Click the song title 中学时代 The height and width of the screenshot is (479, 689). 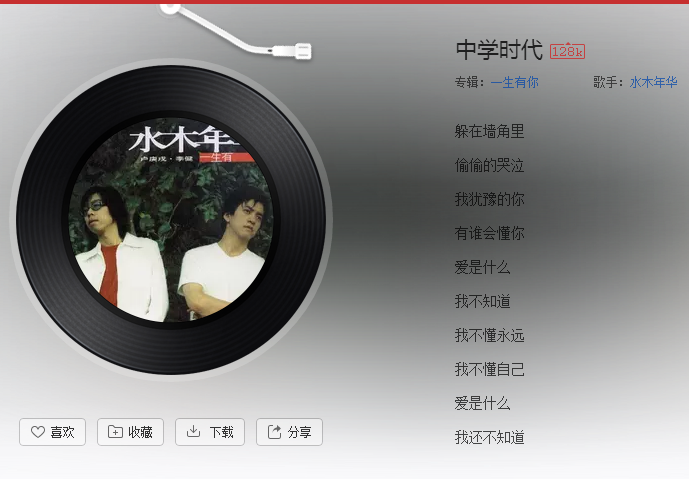coord(499,50)
